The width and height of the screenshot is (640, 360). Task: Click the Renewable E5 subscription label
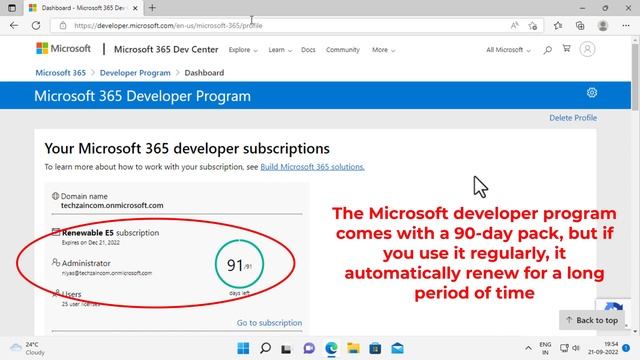click(111, 233)
